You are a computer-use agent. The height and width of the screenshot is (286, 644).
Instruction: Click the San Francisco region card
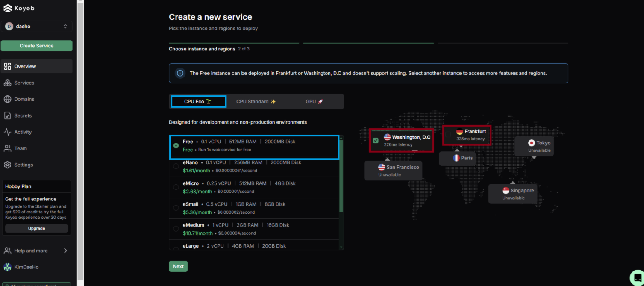393,171
